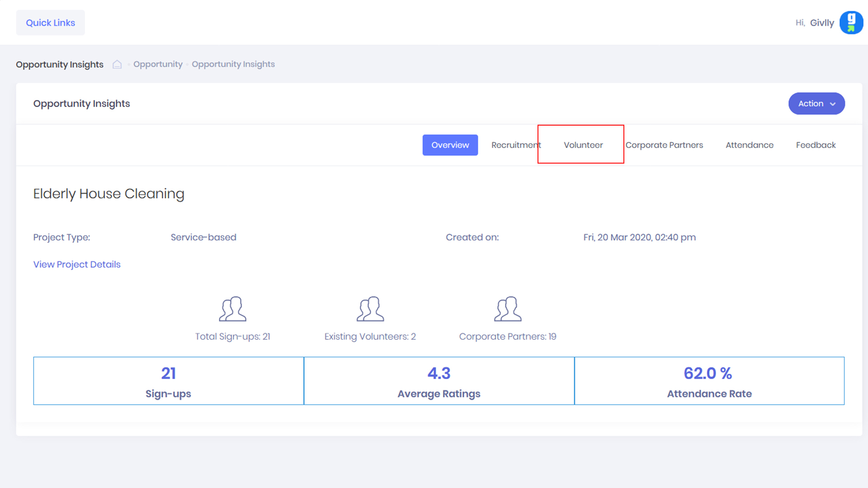
Task: Click the Existing Volunteers people icon
Action: 370,309
